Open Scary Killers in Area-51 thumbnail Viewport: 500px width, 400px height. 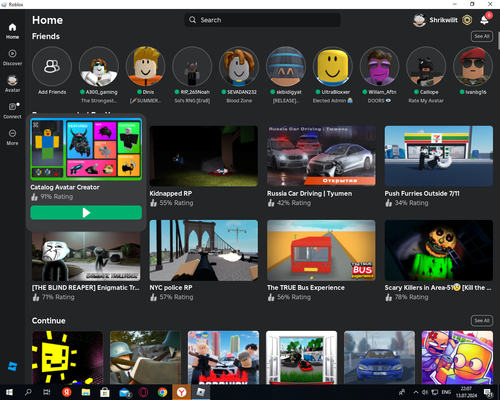[x=439, y=250]
